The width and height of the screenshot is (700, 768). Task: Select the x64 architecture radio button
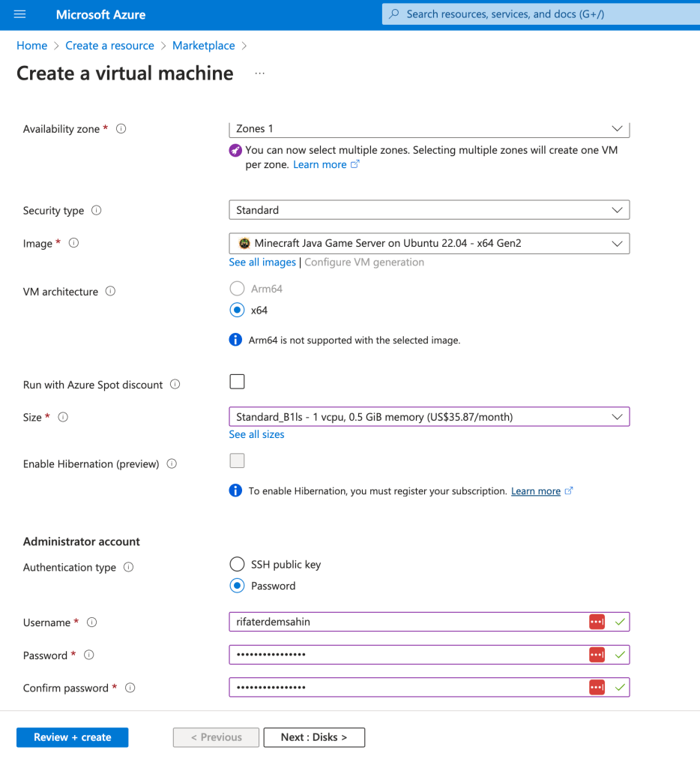237,310
